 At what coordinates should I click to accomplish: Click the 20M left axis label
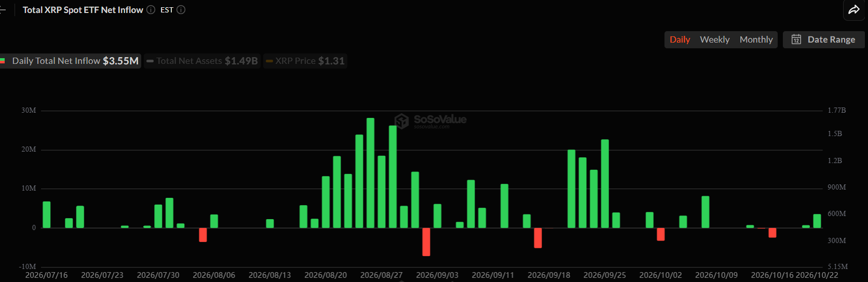(29, 149)
